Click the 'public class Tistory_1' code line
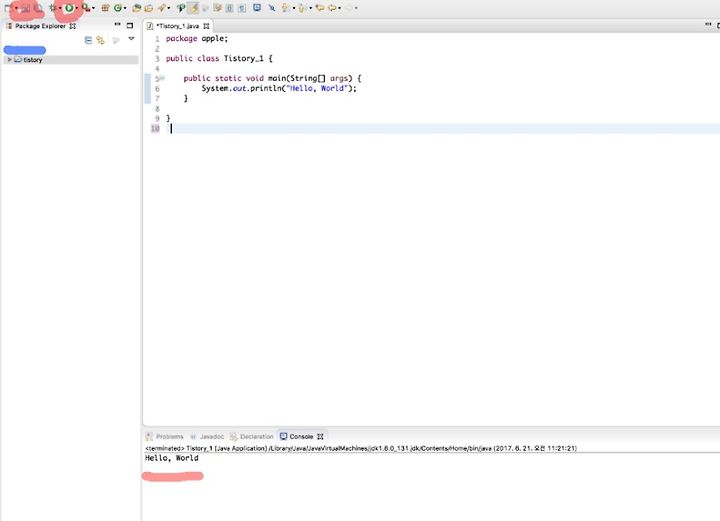720x521 pixels. (219, 58)
